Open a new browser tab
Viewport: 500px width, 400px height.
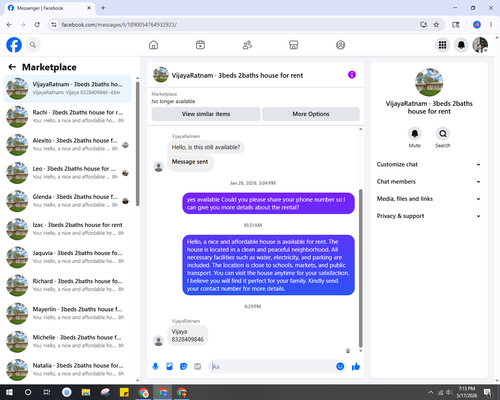[103, 8]
